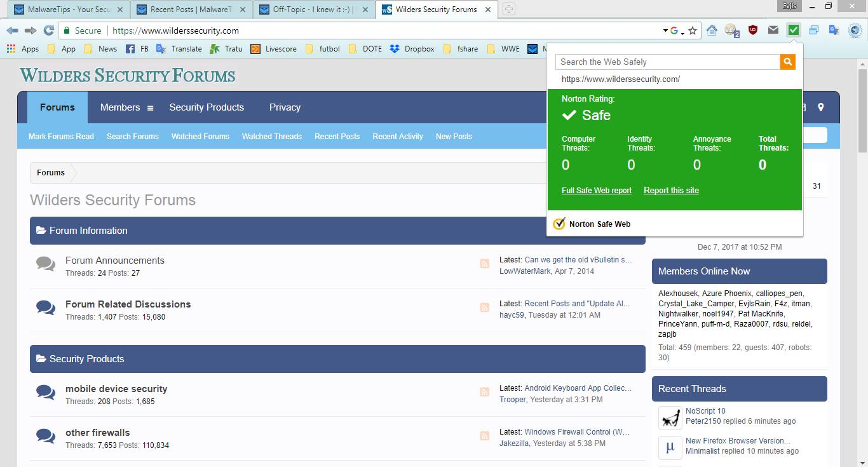Image resolution: width=868 pixels, height=467 pixels.
Task: Click RSS feed icon for other firewalls
Action: pyautogui.click(x=484, y=437)
